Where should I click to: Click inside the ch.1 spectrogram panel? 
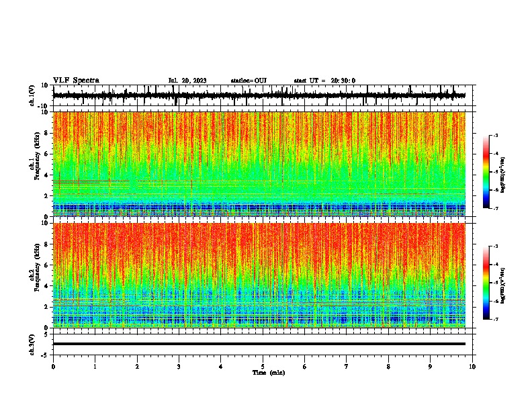tap(259, 164)
